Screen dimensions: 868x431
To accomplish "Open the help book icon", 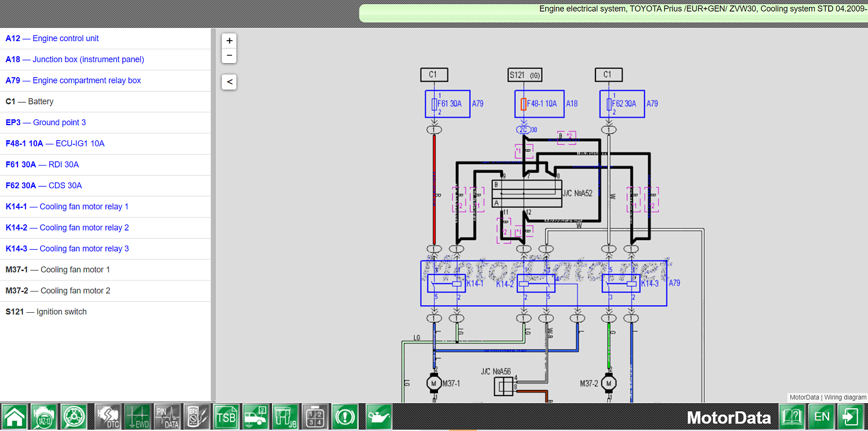I will point(793,417).
